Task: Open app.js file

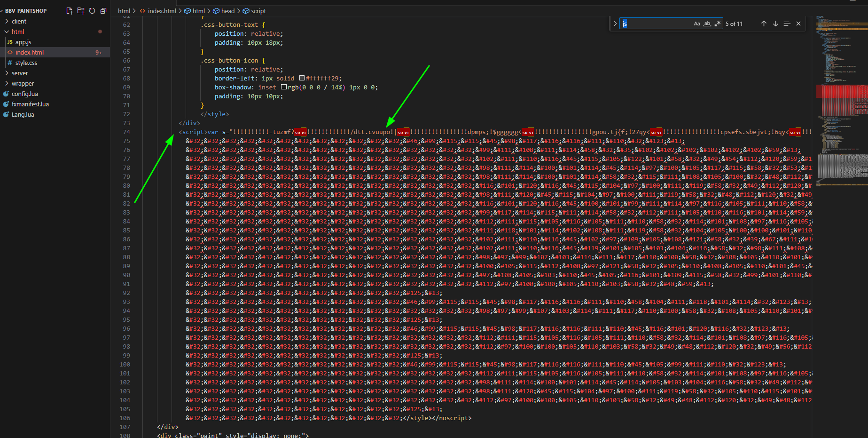Action: pyautogui.click(x=23, y=42)
